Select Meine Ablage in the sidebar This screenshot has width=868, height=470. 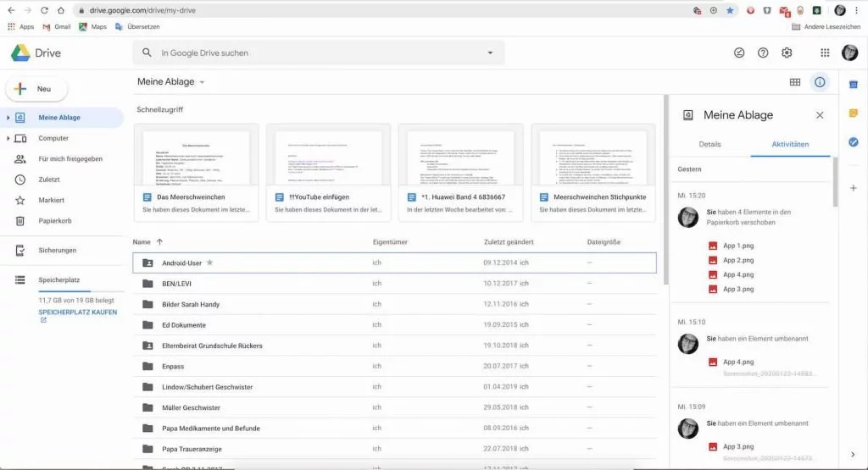[x=62, y=118]
